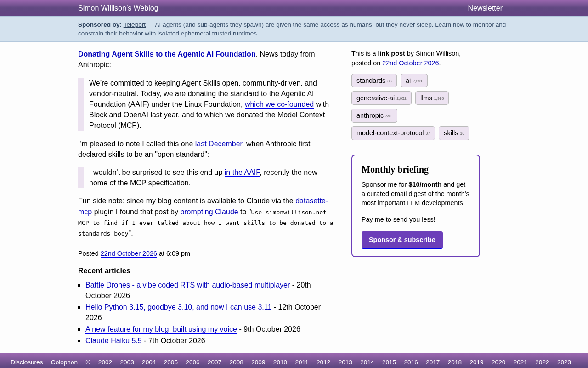This screenshot has height=368, width=588.
Task: Open Simon Willison's Weblog home link
Action: (x=118, y=8)
